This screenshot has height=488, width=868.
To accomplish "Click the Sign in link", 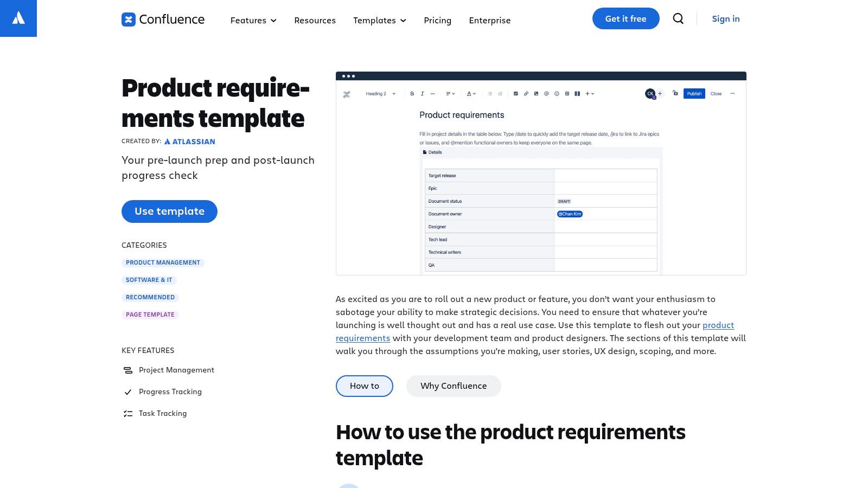I will click(726, 18).
